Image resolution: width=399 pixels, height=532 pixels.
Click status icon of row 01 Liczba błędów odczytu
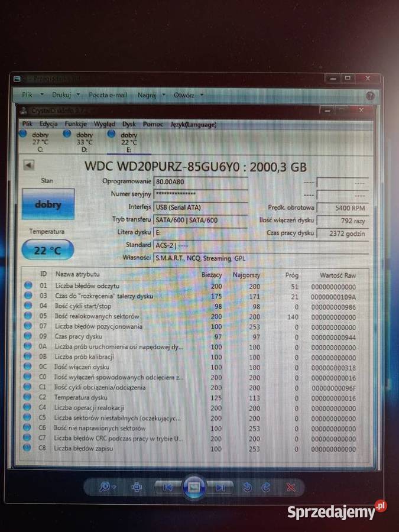click(28, 285)
